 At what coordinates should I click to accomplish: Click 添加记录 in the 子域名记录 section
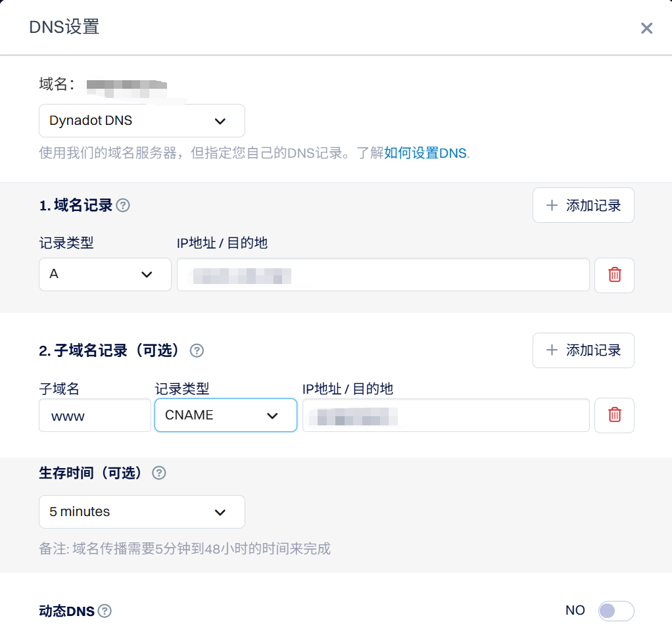coord(583,350)
